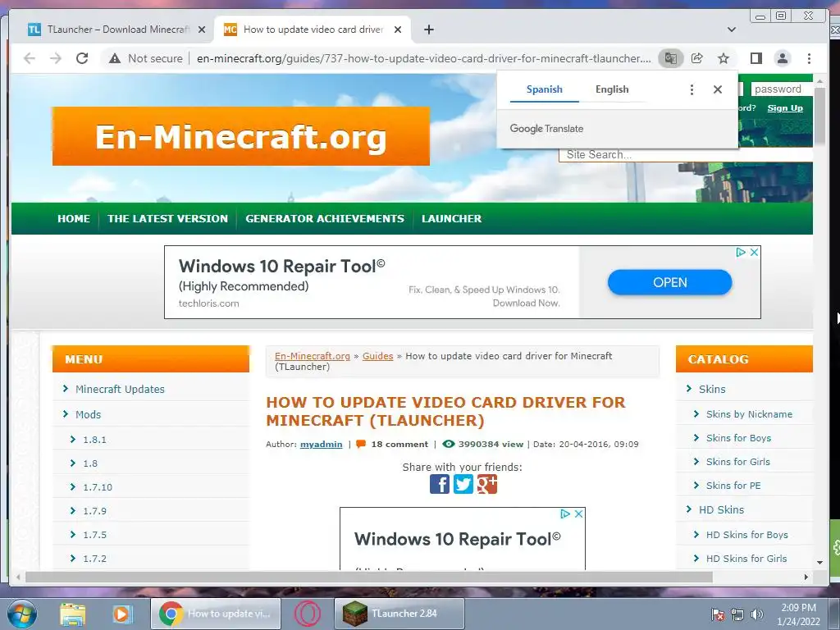Viewport: 840px width, 630px height.
Task: Select Spanish tab in translate popup
Action: tap(545, 89)
